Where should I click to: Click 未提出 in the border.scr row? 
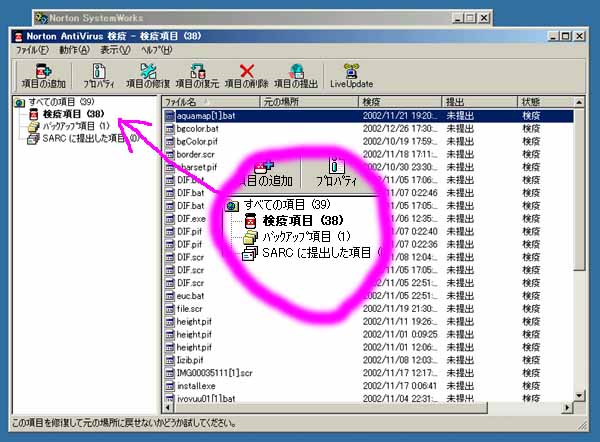point(460,155)
